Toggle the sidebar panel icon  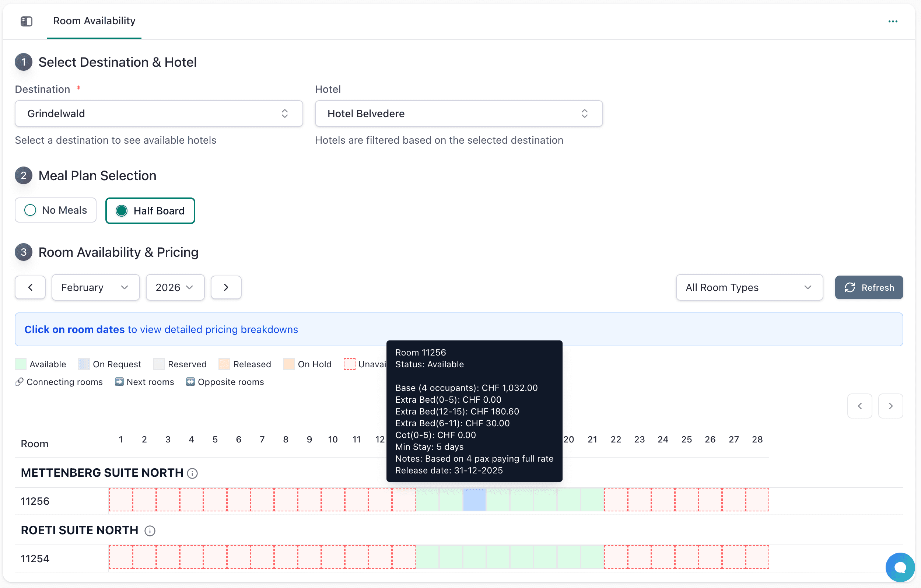tap(27, 21)
